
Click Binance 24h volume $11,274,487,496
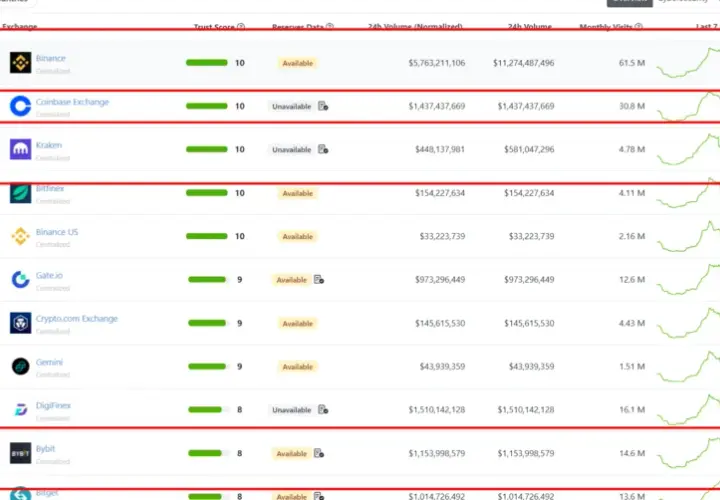[x=523, y=63]
